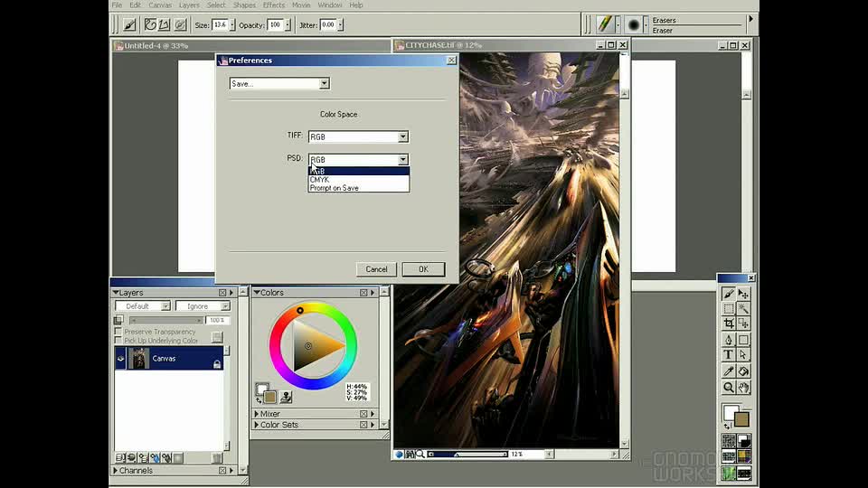This screenshot has width=868, height=488.
Task: Open the Weave selector in toolbox
Action: tap(744, 456)
